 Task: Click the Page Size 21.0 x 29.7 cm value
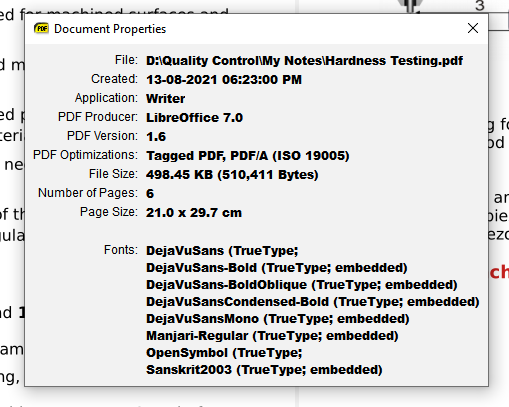coord(194,213)
